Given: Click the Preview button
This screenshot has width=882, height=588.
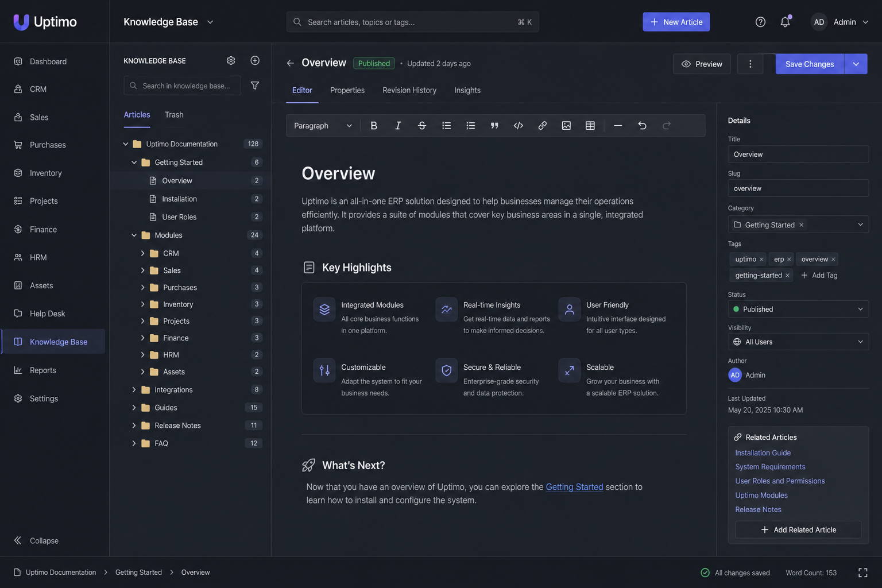Looking at the screenshot, I should coord(702,64).
